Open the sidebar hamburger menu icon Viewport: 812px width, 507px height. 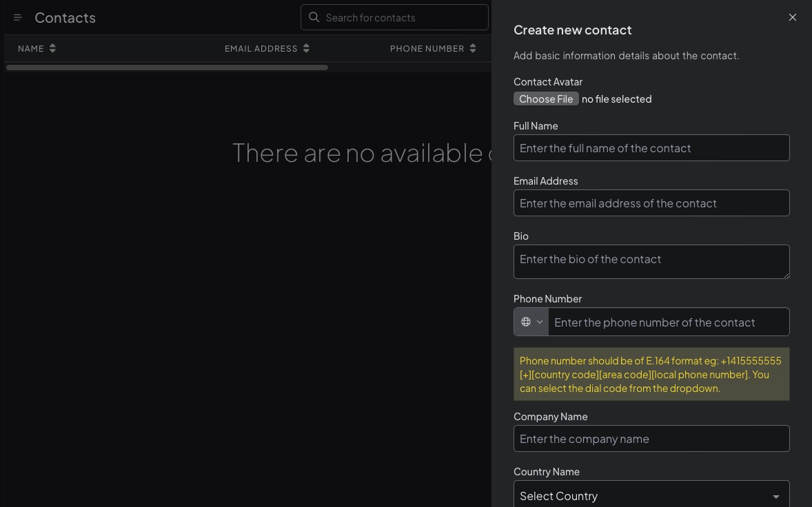point(17,17)
